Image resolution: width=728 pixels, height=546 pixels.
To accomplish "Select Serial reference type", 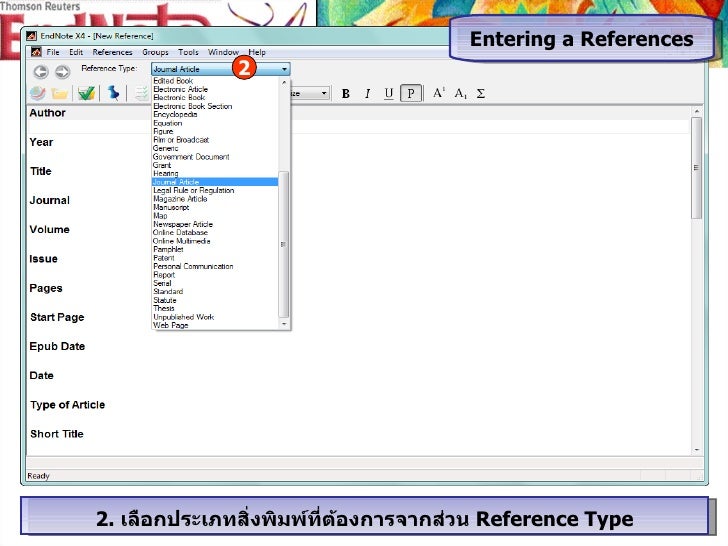I will (162, 283).
